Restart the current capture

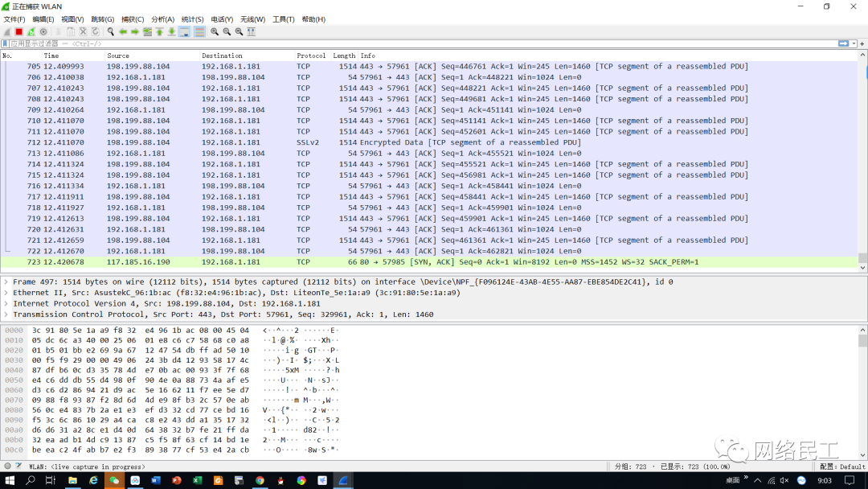pos(31,31)
